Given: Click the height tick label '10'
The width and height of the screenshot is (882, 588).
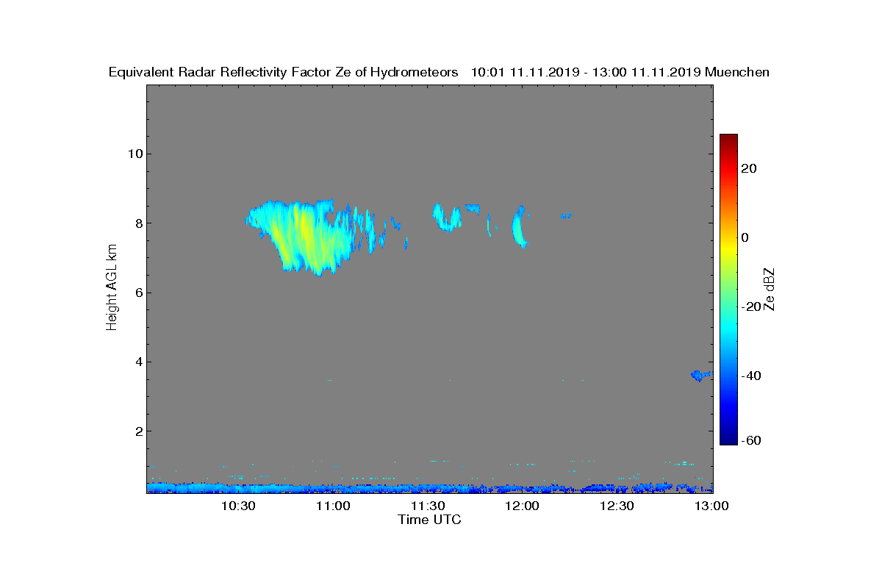Looking at the screenshot, I should point(135,154).
